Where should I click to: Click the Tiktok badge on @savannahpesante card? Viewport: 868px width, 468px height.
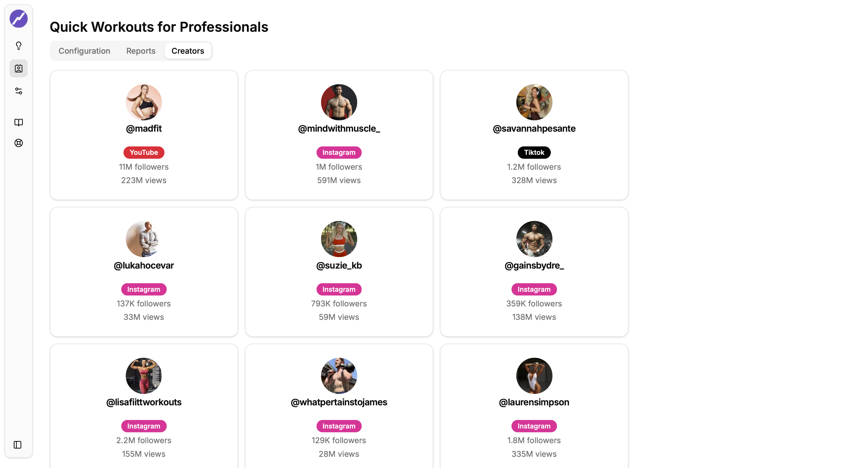[x=534, y=152]
